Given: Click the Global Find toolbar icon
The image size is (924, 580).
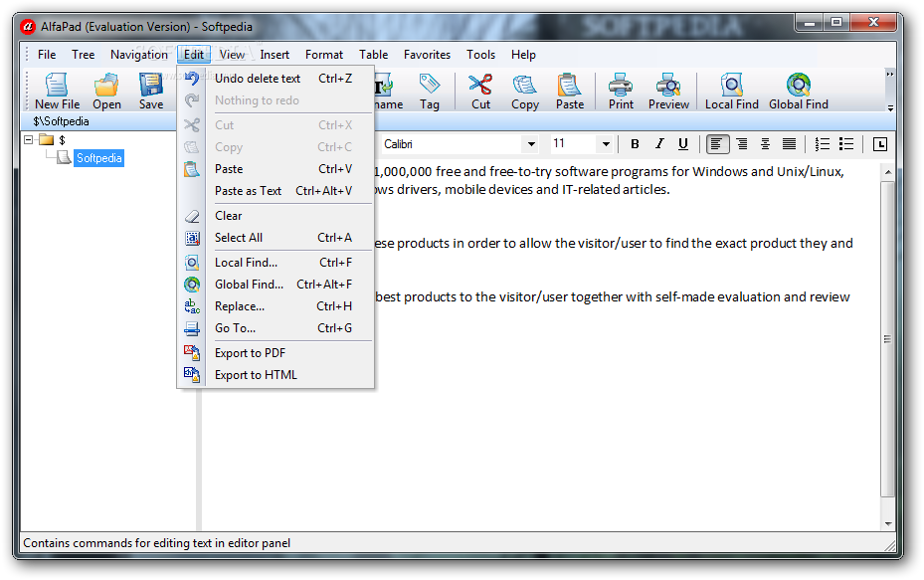Looking at the screenshot, I should [799, 91].
